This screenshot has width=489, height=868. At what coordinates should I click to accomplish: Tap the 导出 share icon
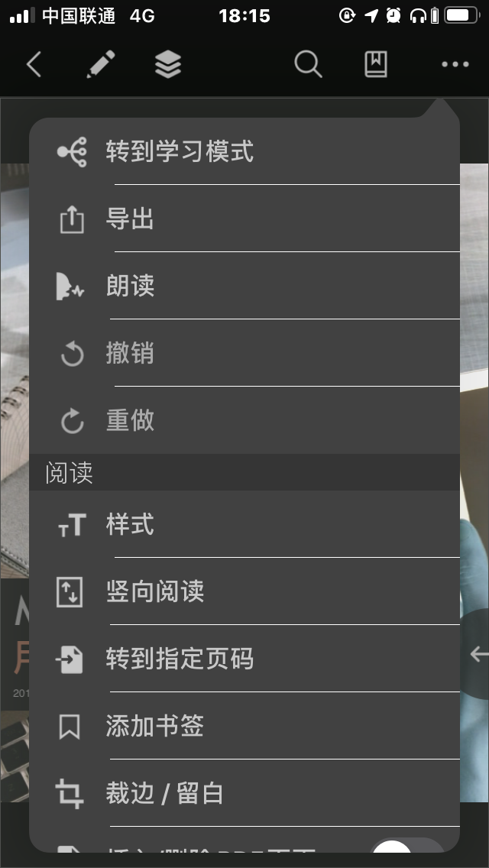pyautogui.click(x=72, y=220)
